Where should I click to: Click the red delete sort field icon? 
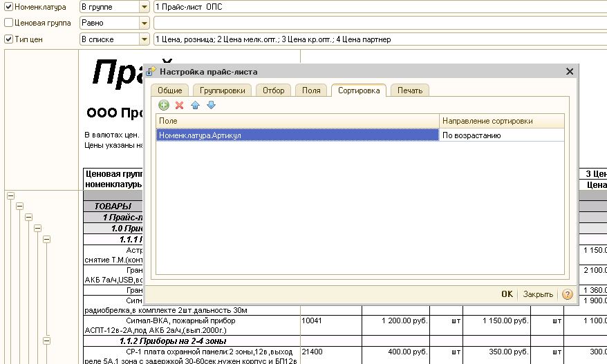[x=180, y=105]
